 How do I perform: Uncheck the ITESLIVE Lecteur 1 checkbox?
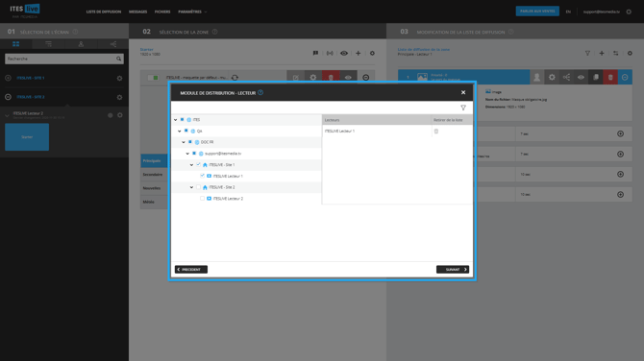[202, 176]
